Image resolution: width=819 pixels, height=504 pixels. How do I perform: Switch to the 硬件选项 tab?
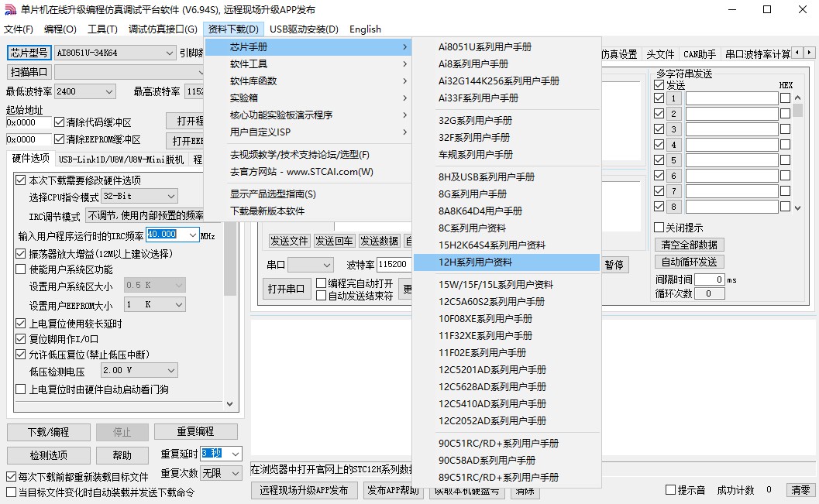tap(31, 158)
